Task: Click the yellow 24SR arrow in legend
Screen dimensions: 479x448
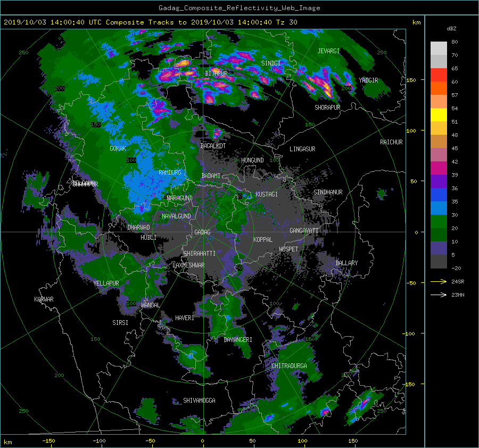Action: click(439, 282)
